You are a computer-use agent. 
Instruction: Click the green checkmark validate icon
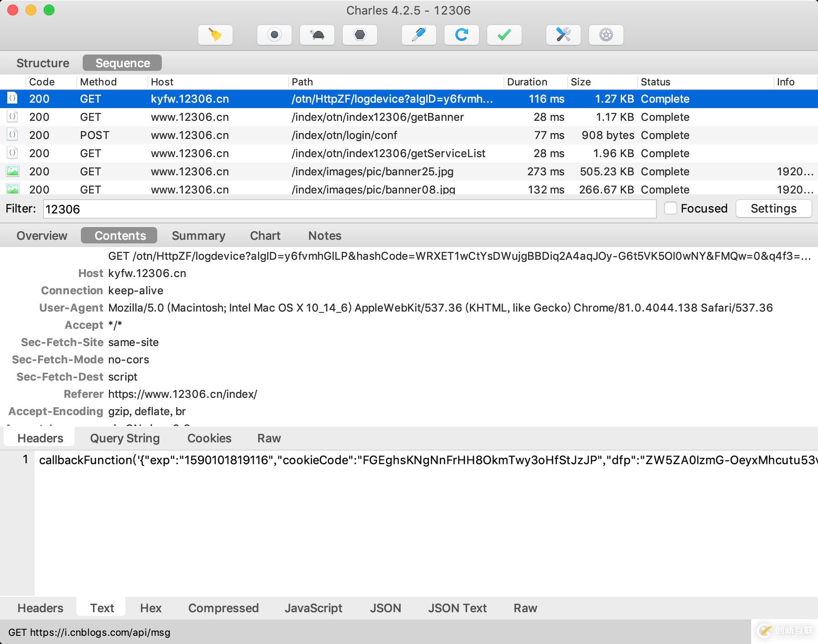(x=504, y=35)
